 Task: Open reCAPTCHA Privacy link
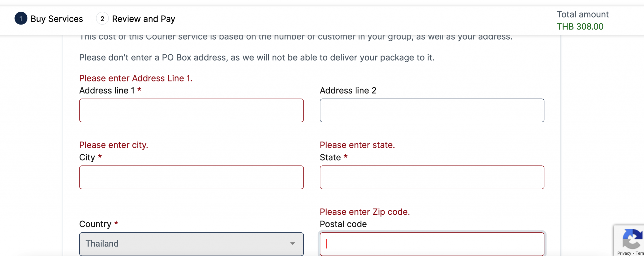click(x=624, y=253)
